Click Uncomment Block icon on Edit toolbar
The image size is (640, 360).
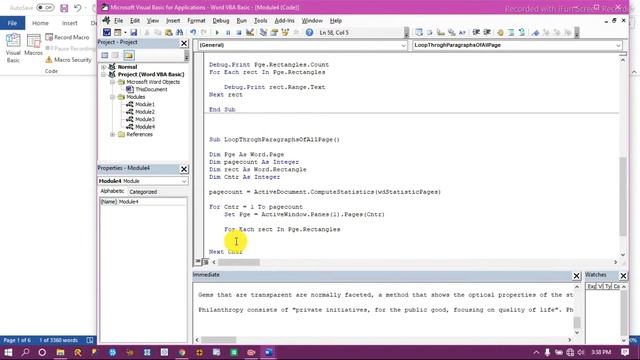(x=522, y=32)
